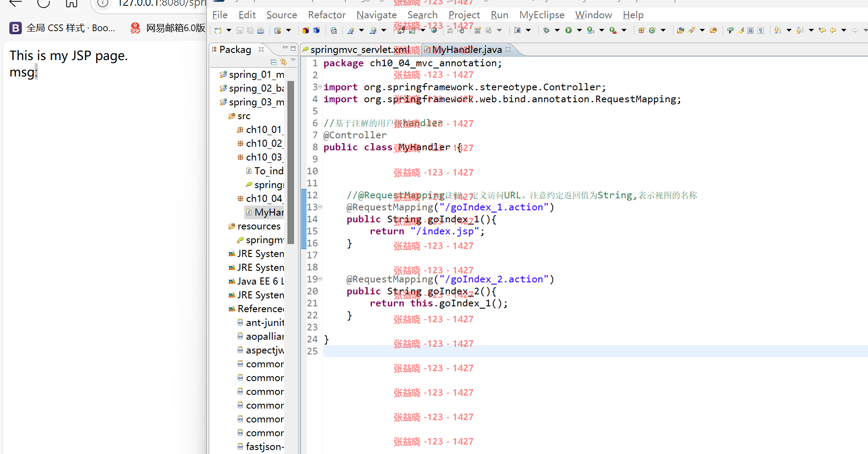Viewport: 868px width, 454px height.
Task: Open the MyEclipse web browser globe icon
Action: tap(434, 30)
